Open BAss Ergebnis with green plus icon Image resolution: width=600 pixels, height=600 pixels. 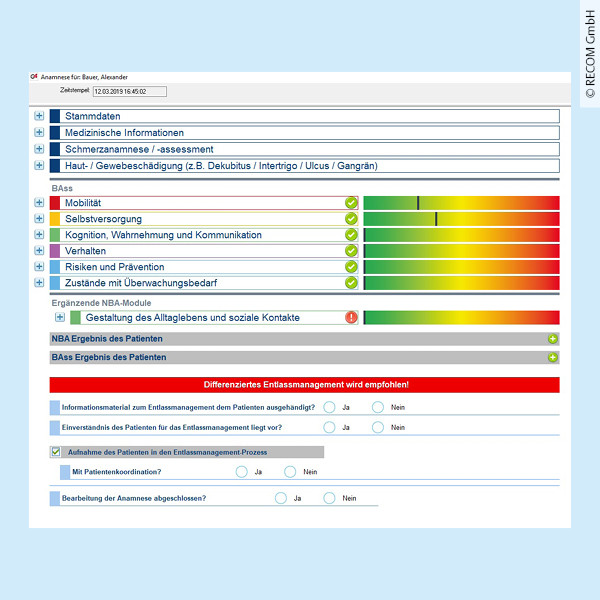coord(553,357)
